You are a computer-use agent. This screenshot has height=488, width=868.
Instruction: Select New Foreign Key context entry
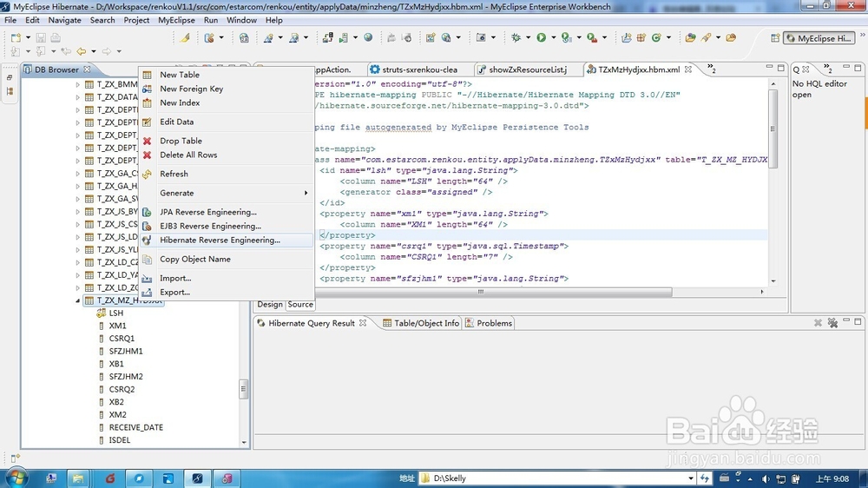226,89
